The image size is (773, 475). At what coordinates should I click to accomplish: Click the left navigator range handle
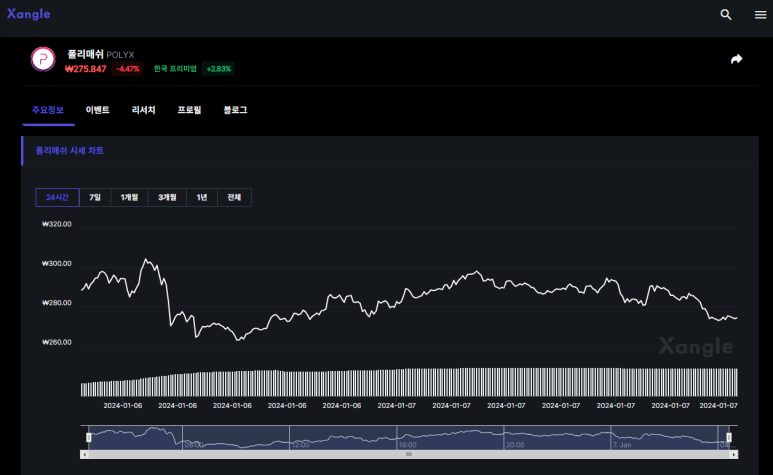click(x=89, y=437)
